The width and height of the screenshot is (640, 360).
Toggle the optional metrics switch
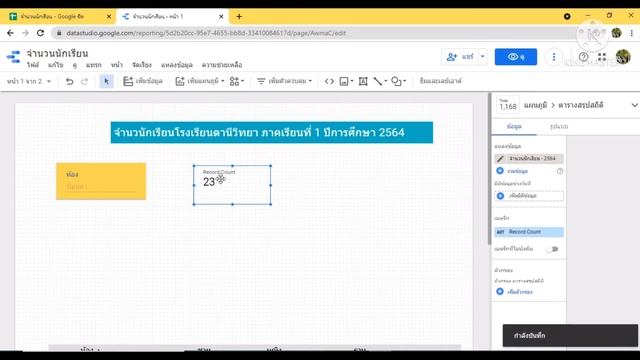coord(552,249)
